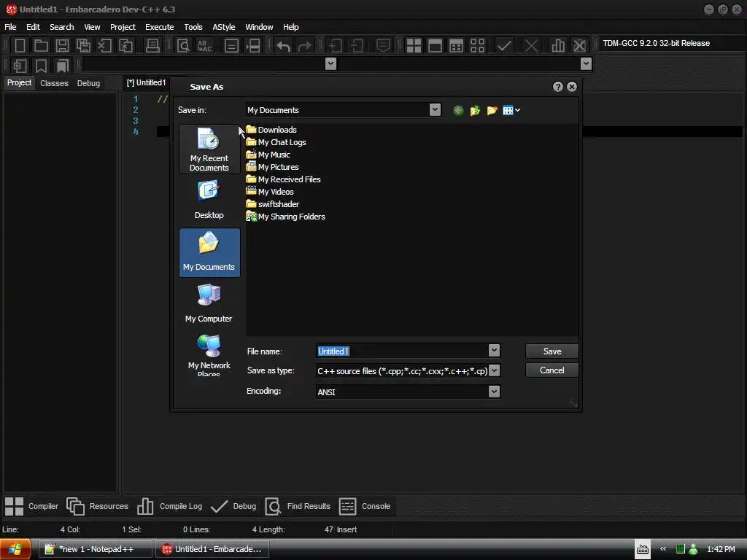Click the Goto bookmark toolbar icon
Image resolution: width=747 pixels, height=560 pixels.
(x=63, y=65)
